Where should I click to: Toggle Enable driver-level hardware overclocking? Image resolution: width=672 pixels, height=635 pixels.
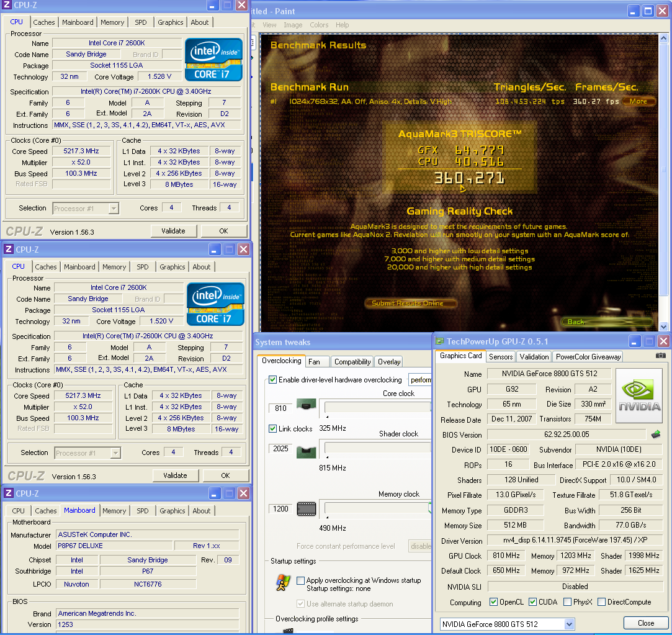[x=272, y=379]
